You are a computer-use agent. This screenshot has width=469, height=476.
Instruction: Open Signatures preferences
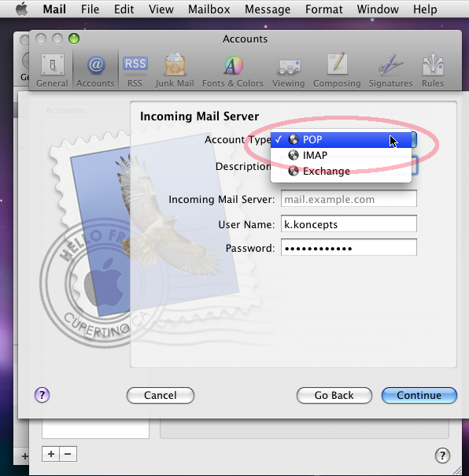pos(390,71)
